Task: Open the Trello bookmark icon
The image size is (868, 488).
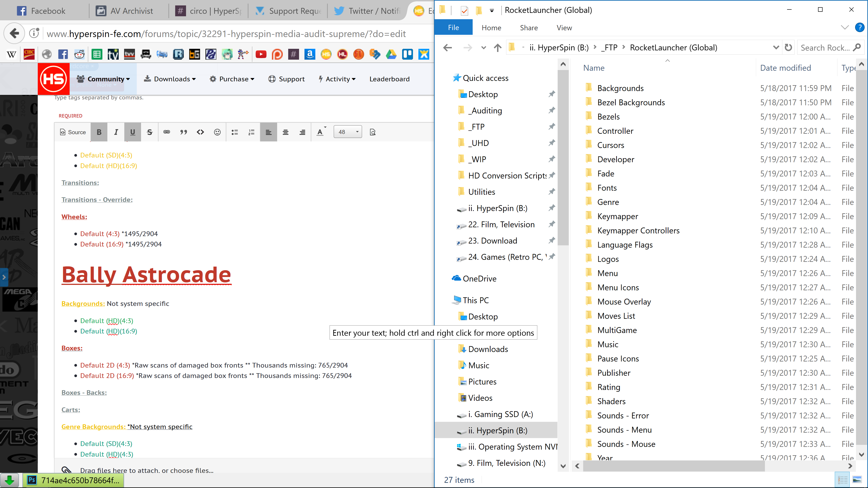Action: click(407, 54)
